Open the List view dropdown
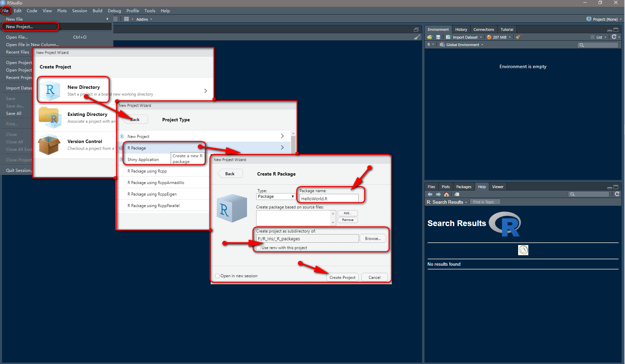This screenshot has width=625, height=364. coord(599,37)
